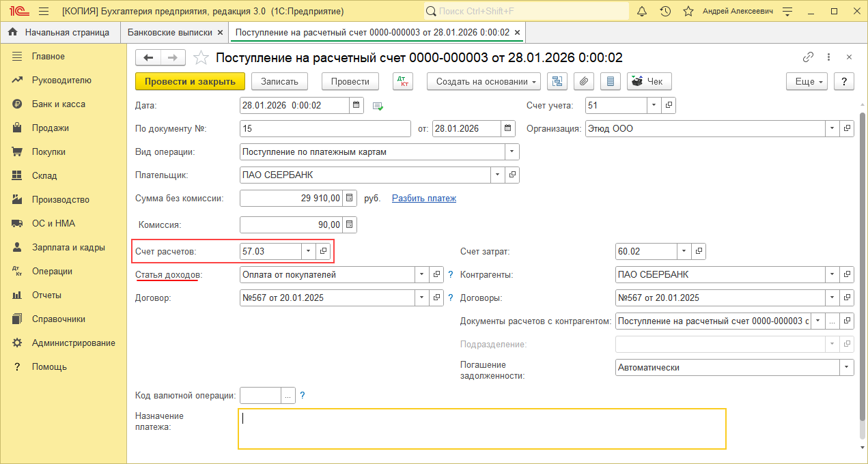Open the document structure icon in toolbar
This screenshot has height=464, width=868.
557,81
